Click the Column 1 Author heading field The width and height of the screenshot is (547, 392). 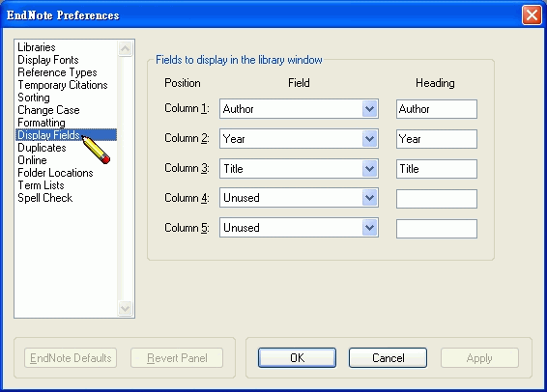tap(437, 109)
